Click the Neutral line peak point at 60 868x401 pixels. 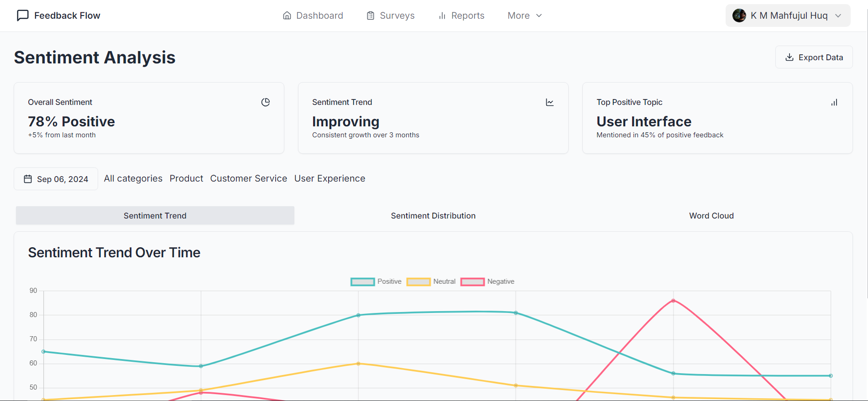pyautogui.click(x=358, y=364)
